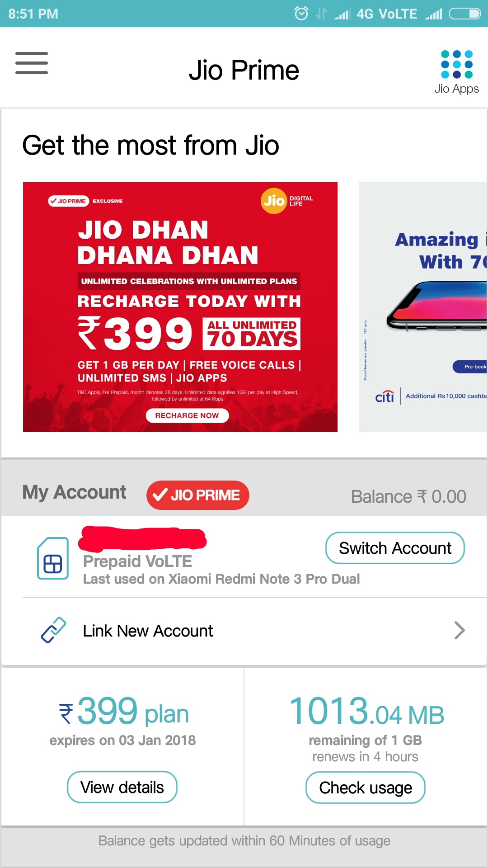This screenshot has width=488, height=868.
Task: Click Check usage button
Action: [366, 788]
